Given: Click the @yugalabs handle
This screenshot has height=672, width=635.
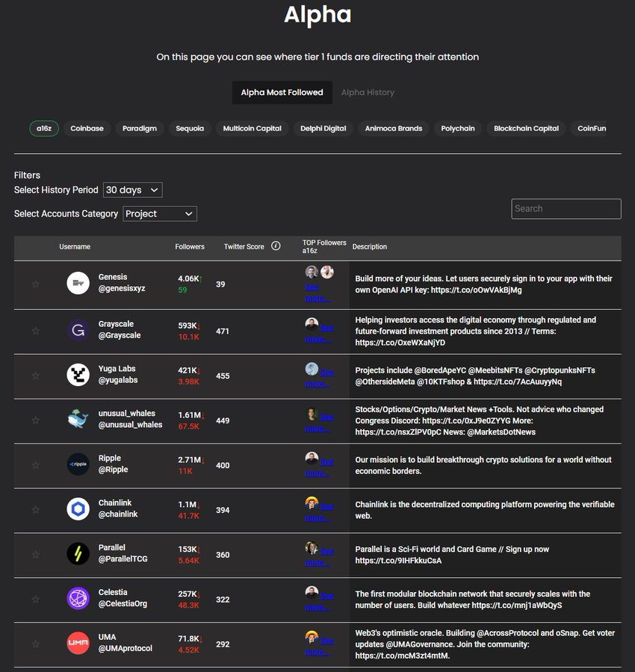Looking at the screenshot, I should click(x=118, y=380).
